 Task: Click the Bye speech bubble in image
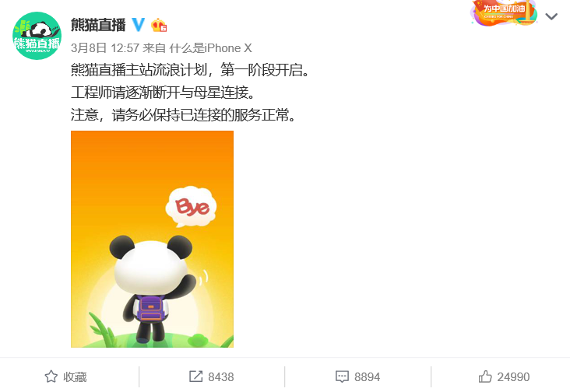[x=191, y=207]
